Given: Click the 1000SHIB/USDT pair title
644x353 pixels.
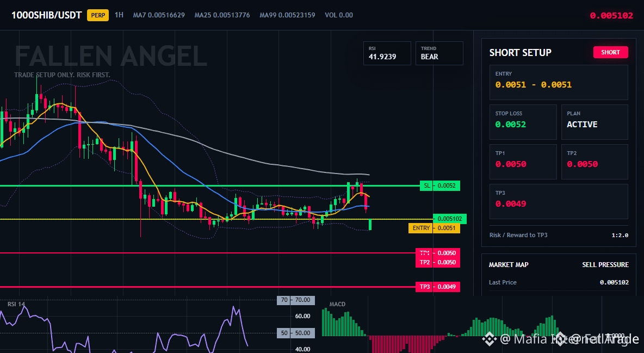Looking at the screenshot, I should click(x=46, y=16).
